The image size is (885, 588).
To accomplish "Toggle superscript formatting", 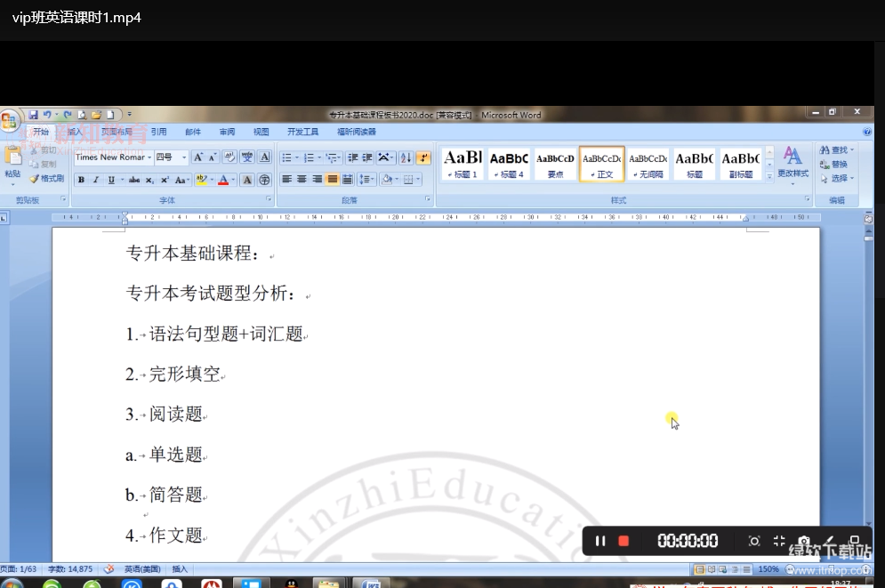I will pos(165,180).
